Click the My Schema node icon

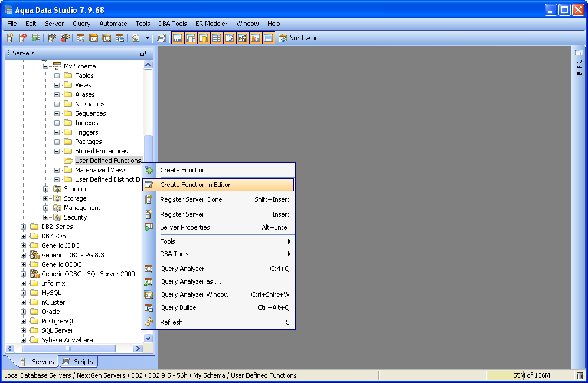coord(57,66)
